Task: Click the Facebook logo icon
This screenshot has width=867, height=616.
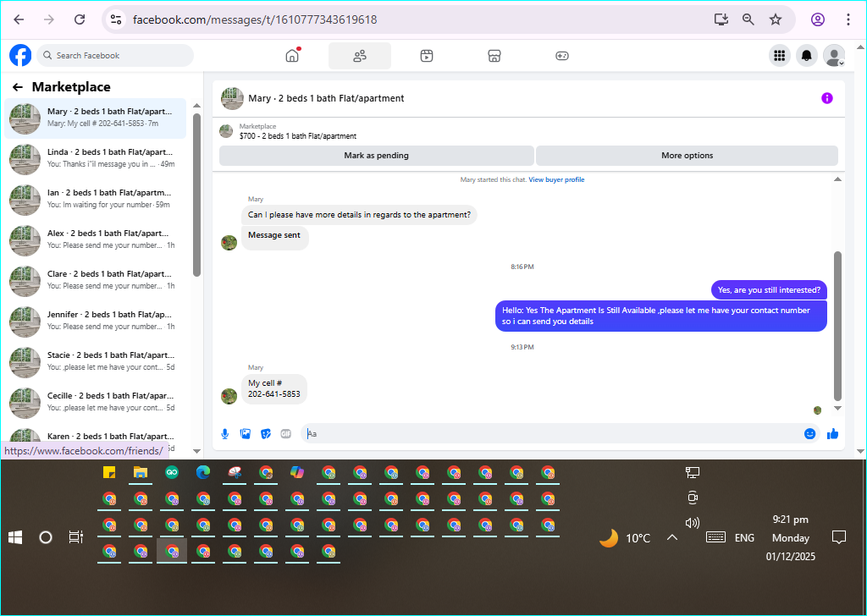Action: 20,55
